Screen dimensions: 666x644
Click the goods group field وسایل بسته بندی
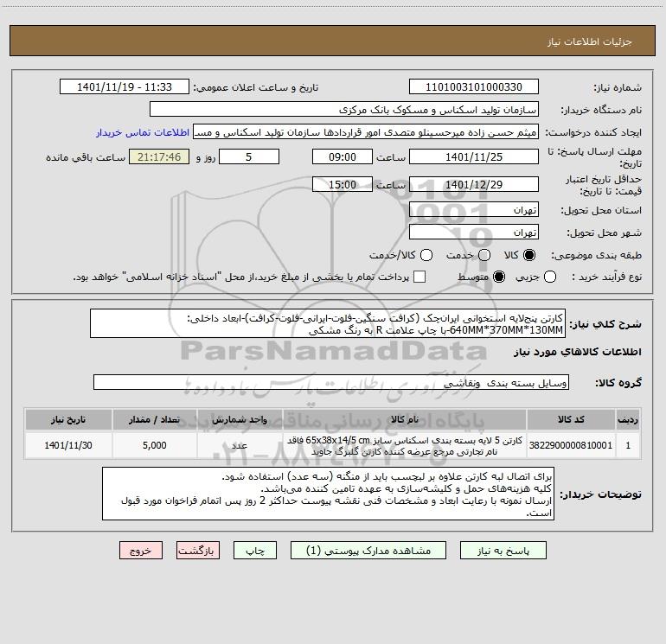331,382
